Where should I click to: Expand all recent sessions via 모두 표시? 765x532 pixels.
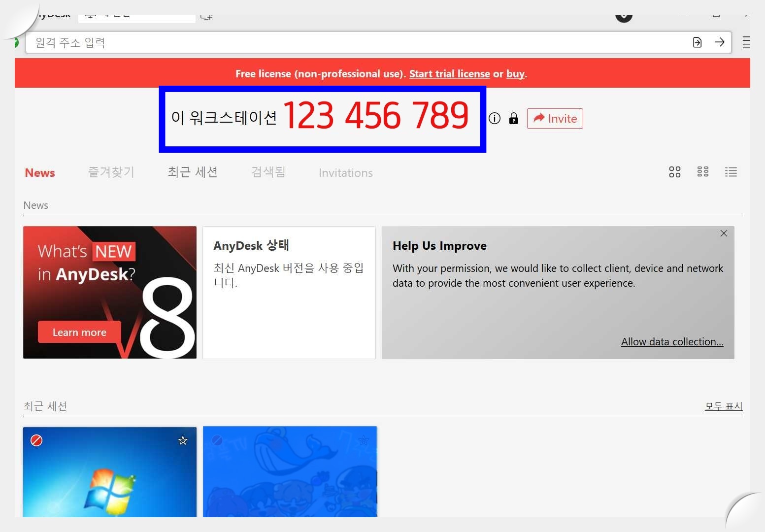pos(723,406)
